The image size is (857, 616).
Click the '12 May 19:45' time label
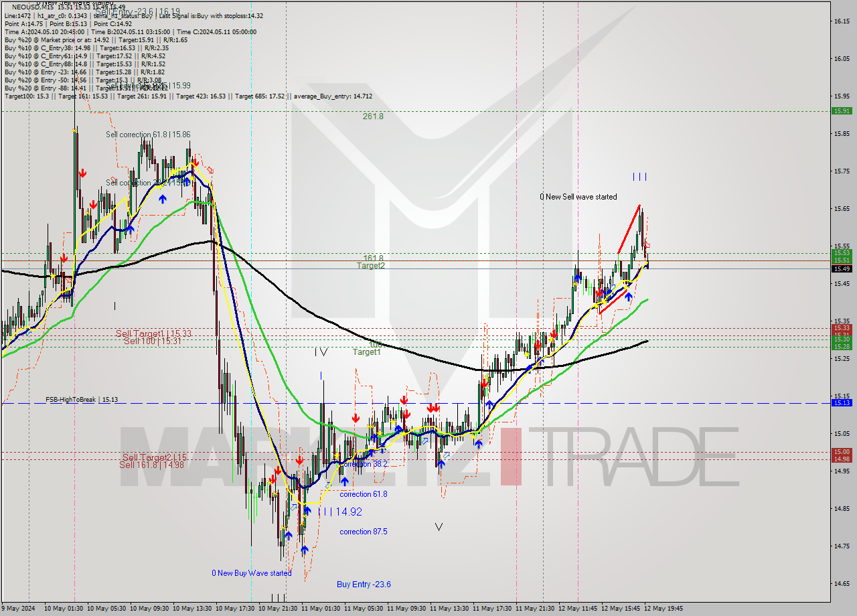[665, 609]
